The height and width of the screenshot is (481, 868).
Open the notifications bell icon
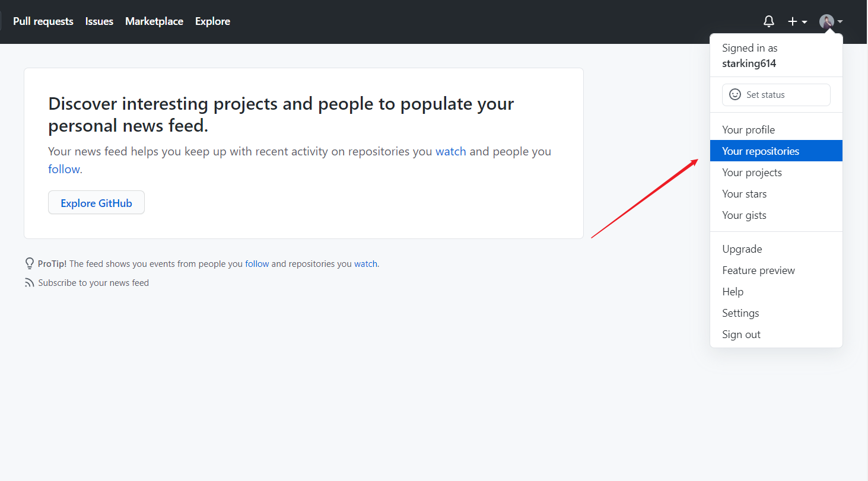[768, 22]
